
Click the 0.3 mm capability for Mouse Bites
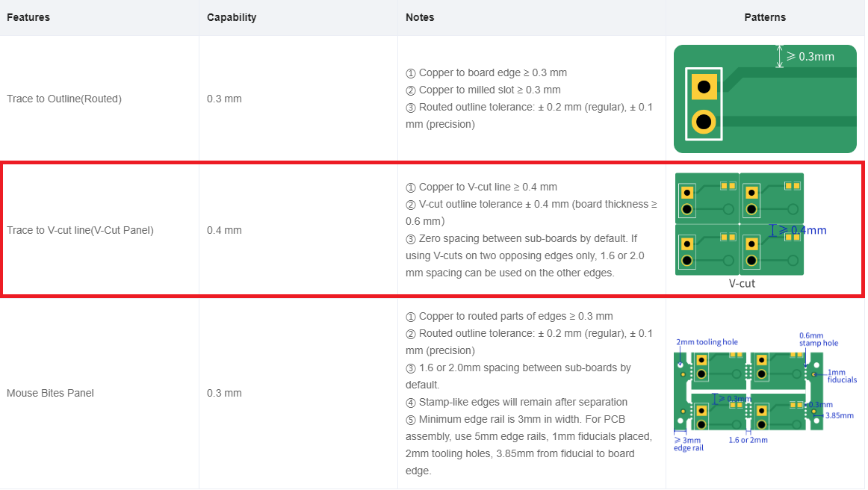(224, 393)
